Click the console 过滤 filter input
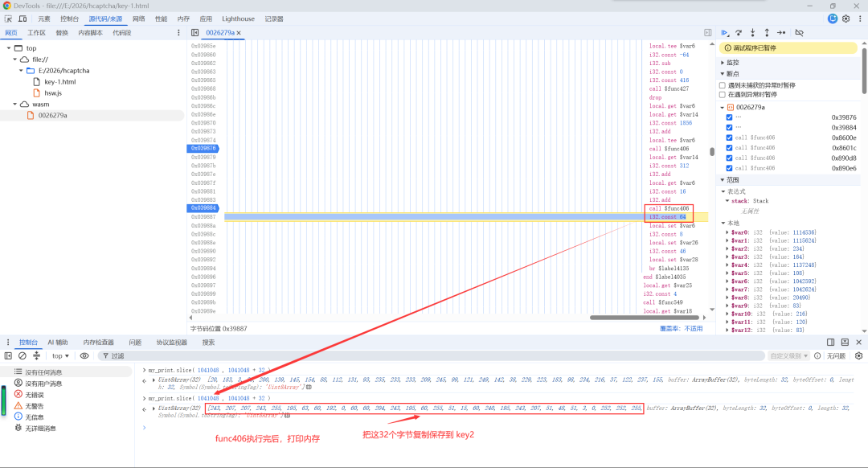 click(x=432, y=355)
